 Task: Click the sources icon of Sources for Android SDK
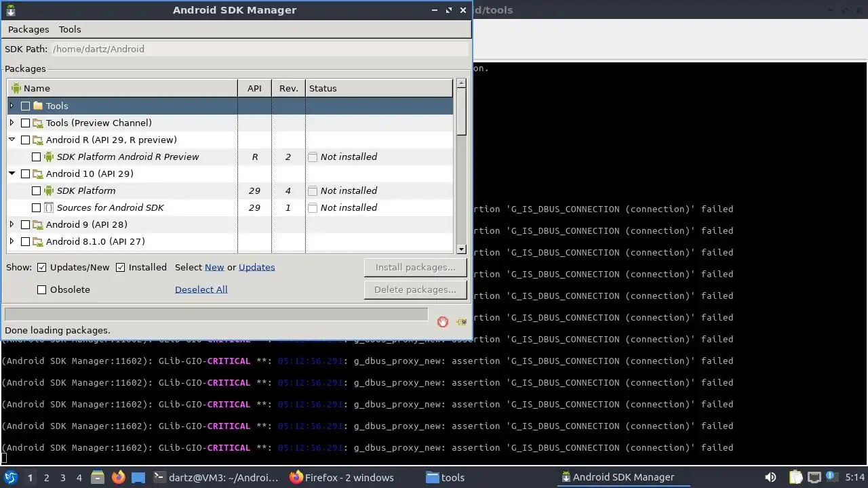[x=49, y=207]
